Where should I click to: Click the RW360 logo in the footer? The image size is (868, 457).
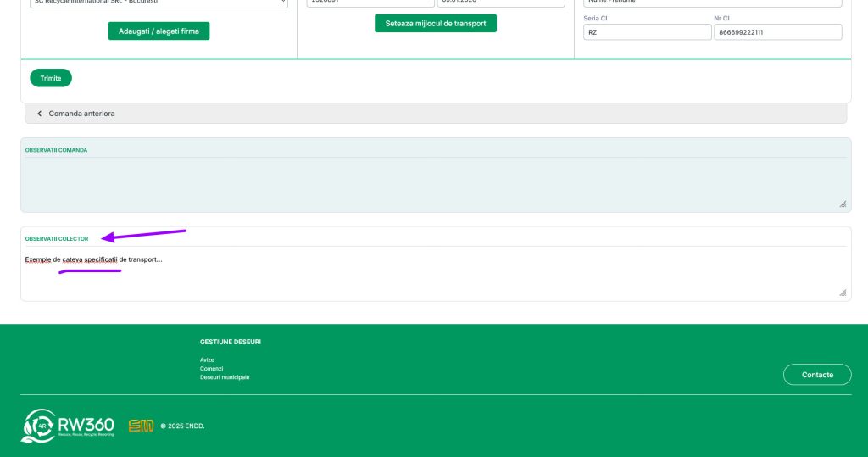(68, 426)
